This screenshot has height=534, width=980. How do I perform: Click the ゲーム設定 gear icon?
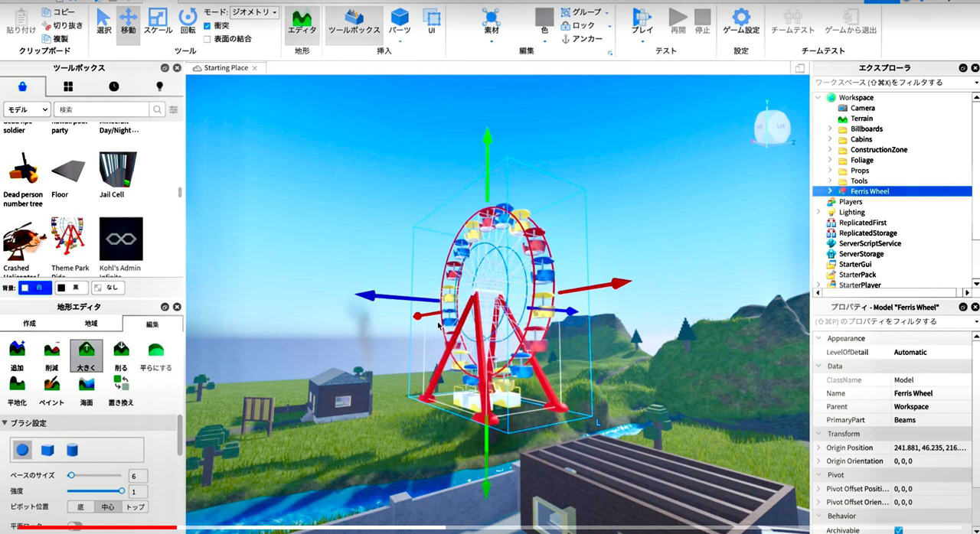740,18
